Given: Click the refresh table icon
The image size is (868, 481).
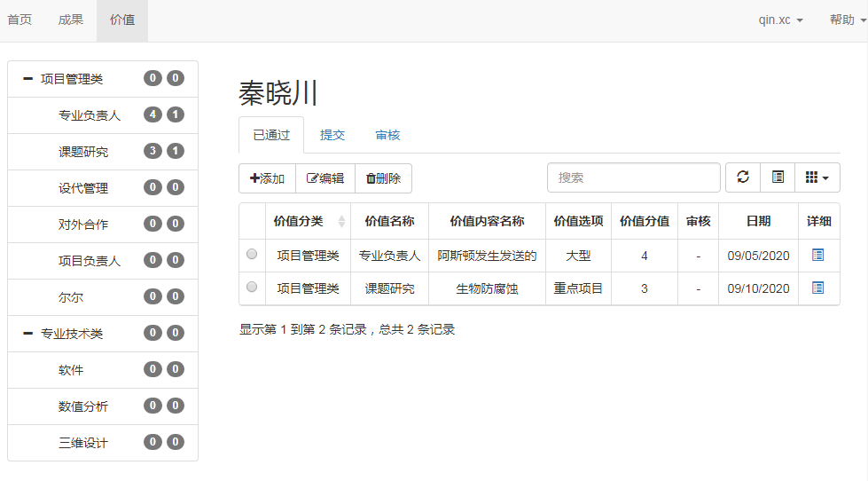Looking at the screenshot, I should click(x=743, y=177).
